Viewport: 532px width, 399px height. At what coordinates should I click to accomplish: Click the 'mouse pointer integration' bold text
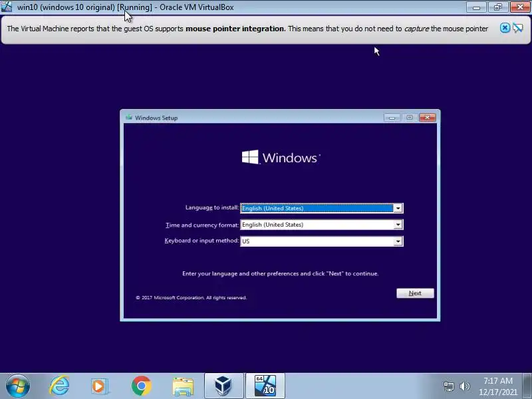tap(236, 29)
